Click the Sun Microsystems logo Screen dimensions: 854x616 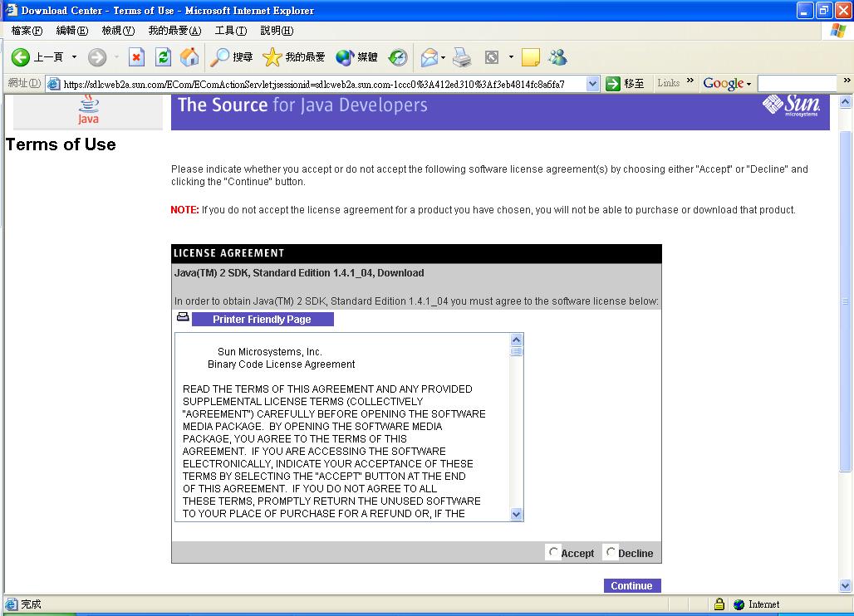(791, 105)
